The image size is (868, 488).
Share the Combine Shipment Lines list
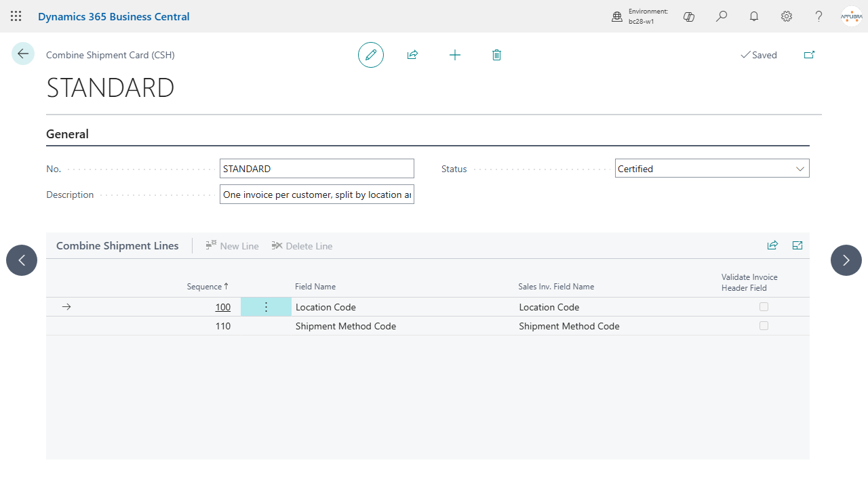click(772, 245)
